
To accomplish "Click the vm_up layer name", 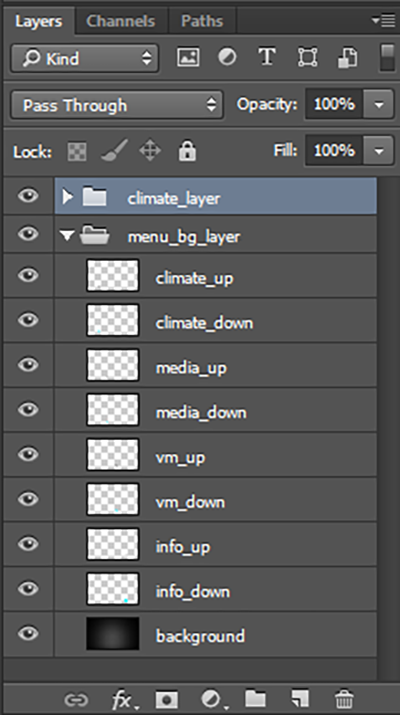I will (x=180, y=457).
